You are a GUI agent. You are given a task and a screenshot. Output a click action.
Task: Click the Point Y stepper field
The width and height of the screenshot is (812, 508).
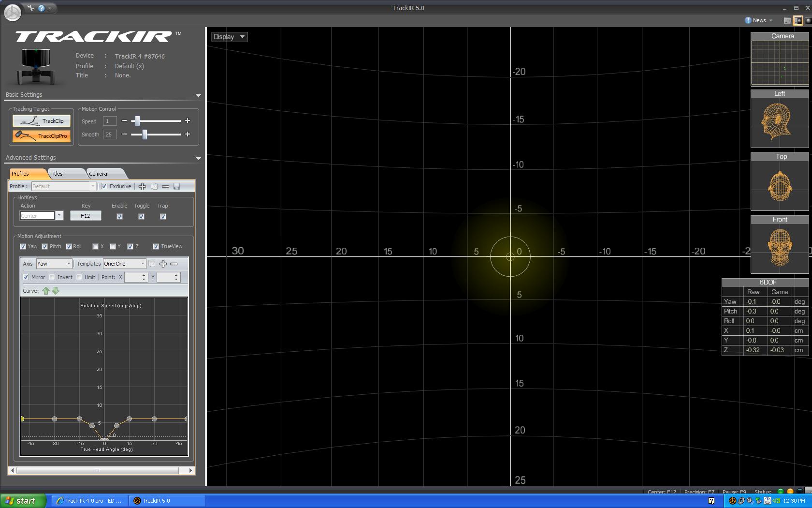pos(169,277)
